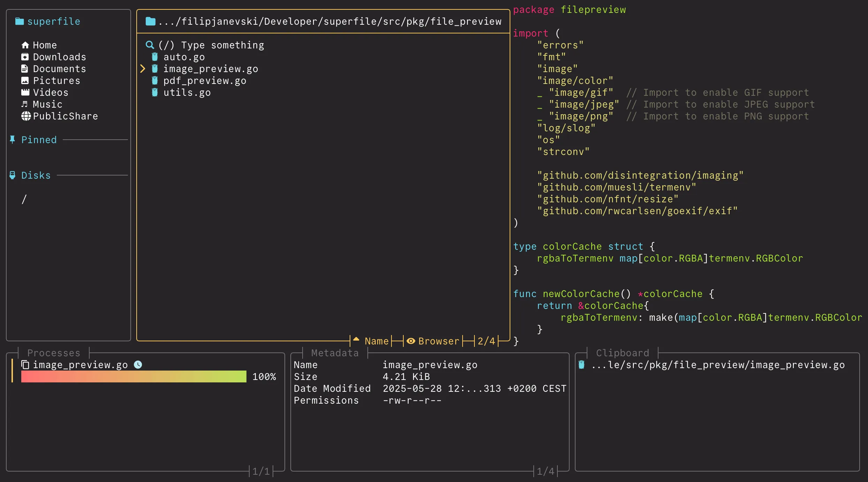The width and height of the screenshot is (868, 482).
Task: Open the Clipboard panel
Action: [x=623, y=352]
